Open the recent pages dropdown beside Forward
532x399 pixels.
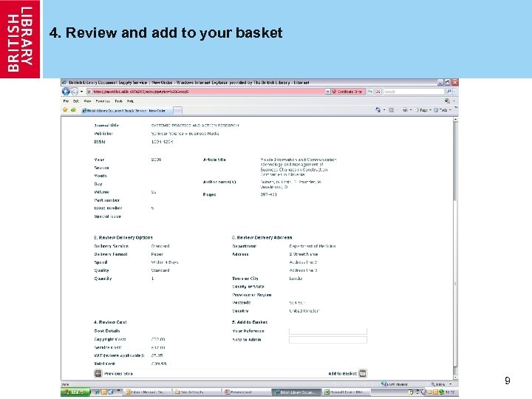tap(81, 92)
